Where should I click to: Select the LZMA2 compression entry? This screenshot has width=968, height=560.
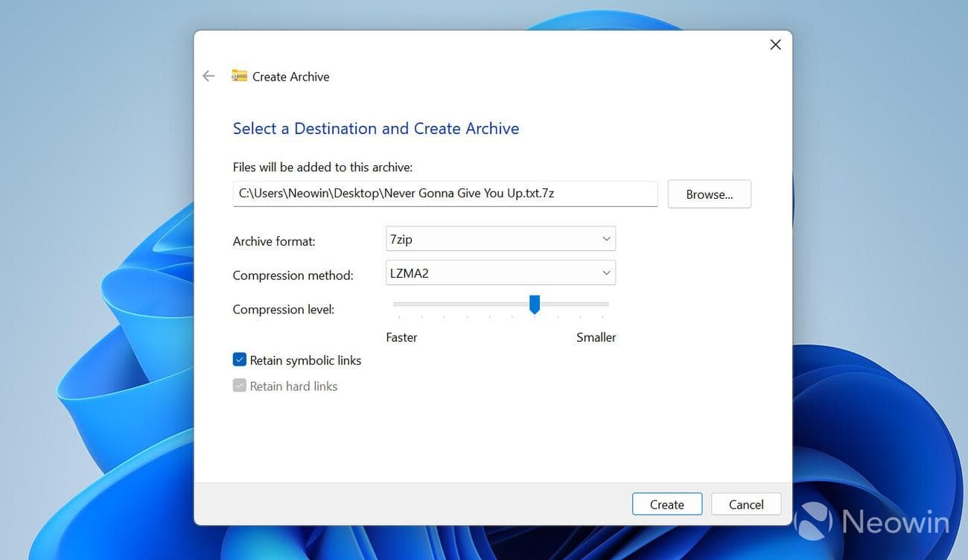pyautogui.click(x=500, y=273)
